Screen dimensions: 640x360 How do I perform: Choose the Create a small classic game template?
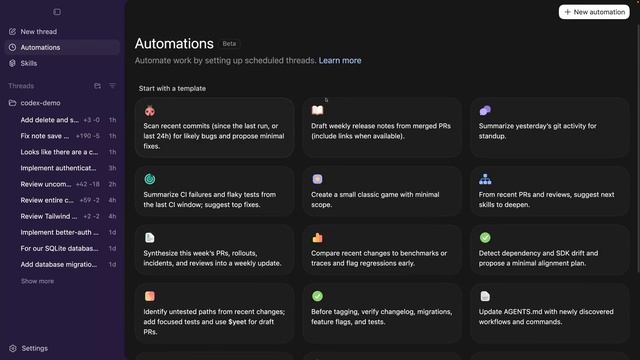pyautogui.click(x=382, y=191)
